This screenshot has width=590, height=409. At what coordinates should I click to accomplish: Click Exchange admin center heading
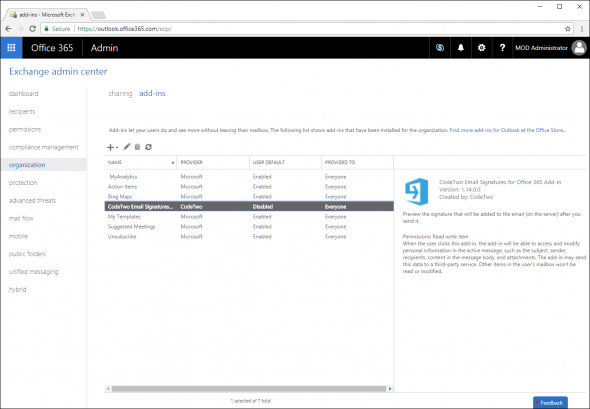coord(58,71)
